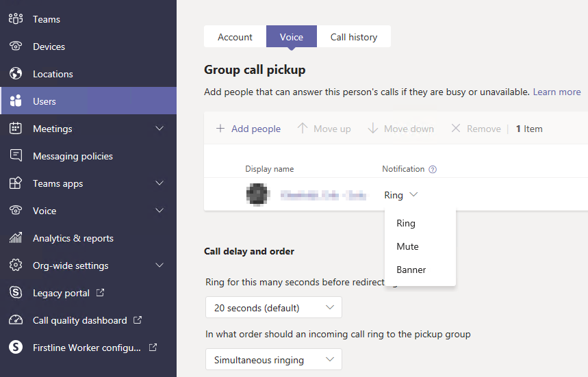Click the Call quality dashboard headset icon
Screen dimensions: 588x377
[16, 320]
